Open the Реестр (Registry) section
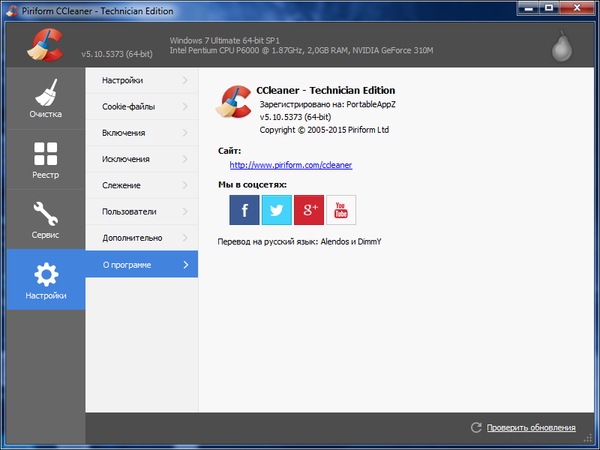The image size is (600, 450). click(x=45, y=159)
